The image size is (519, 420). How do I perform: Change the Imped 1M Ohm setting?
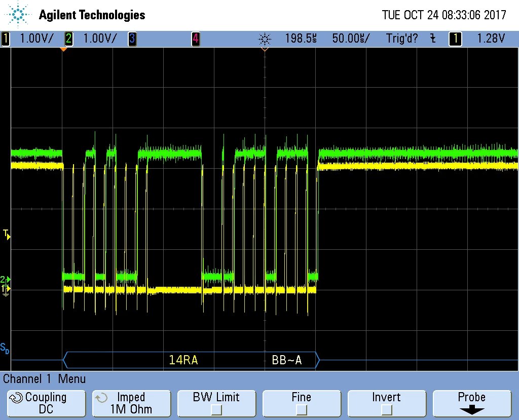(x=131, y=403)
